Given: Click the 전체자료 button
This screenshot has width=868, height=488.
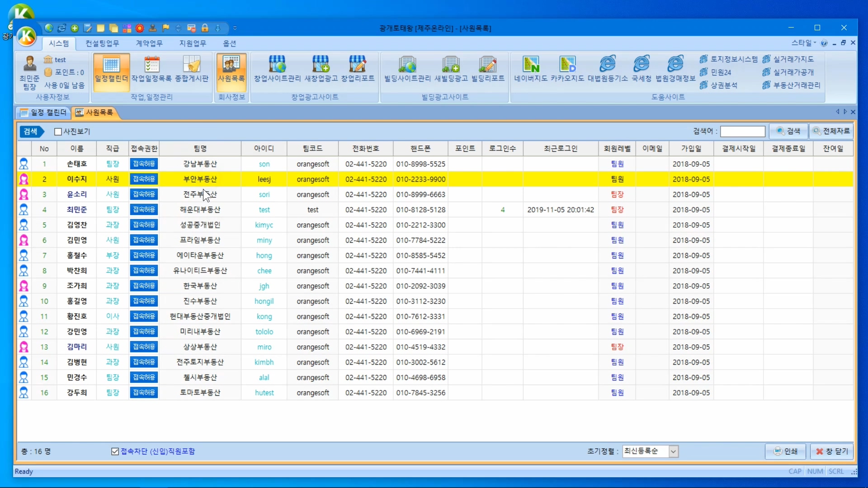Looking at the screenshot, I should (x=831, y=131).
